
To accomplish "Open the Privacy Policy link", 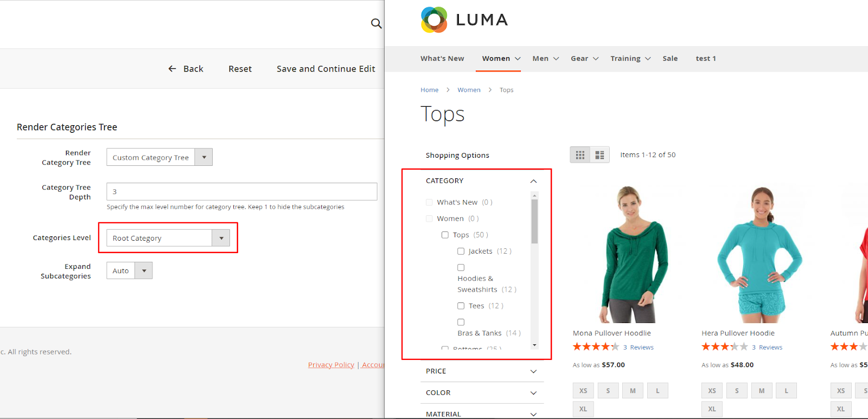I will (331, 365).
